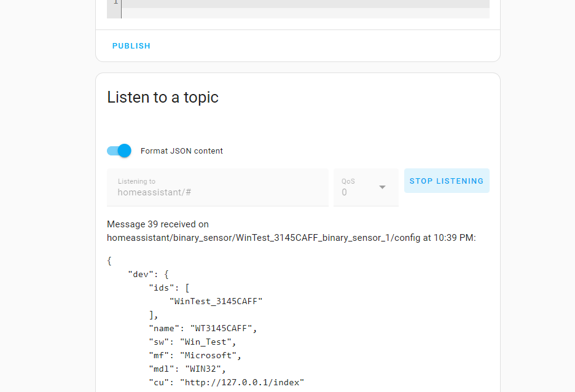Click line number 1 in editor gutter

(115, 2)
